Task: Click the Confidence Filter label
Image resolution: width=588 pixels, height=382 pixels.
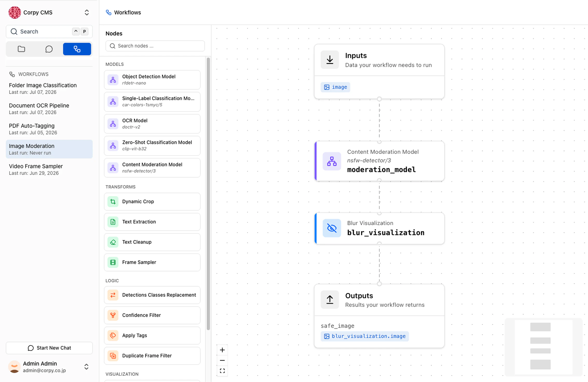Action: coord(141,315)
